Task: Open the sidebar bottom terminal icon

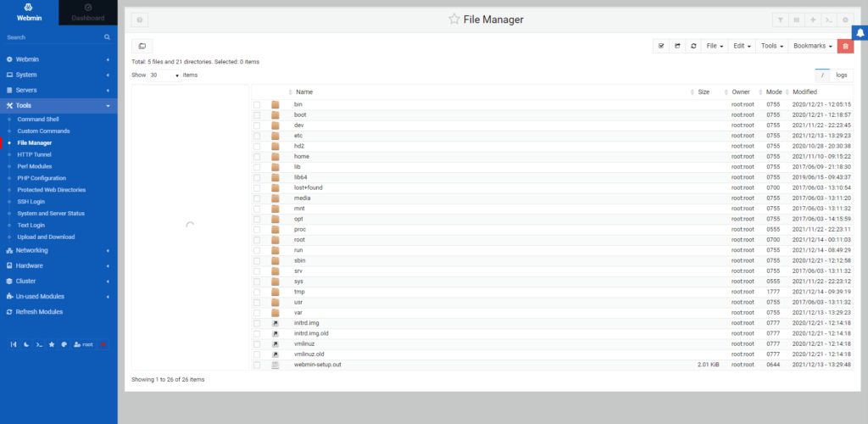Action: pos(39,344)
